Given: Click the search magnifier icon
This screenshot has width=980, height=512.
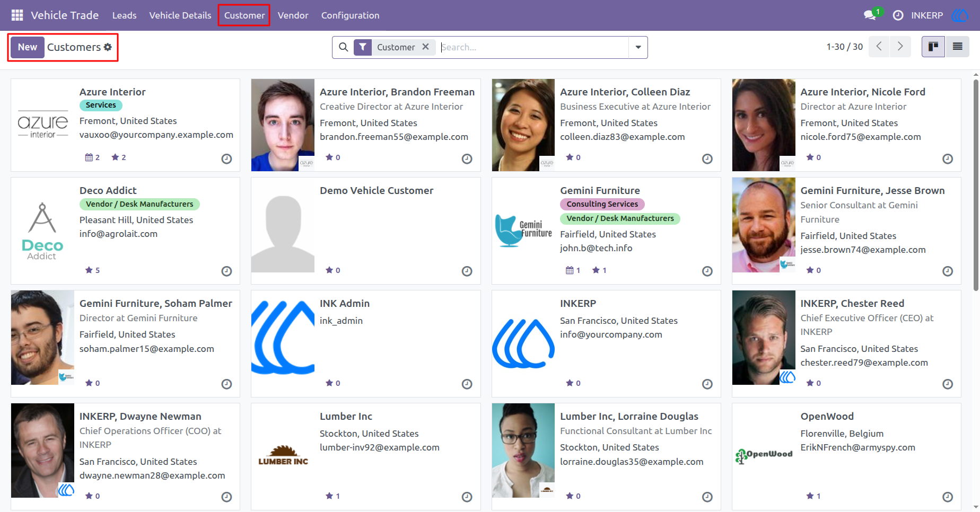Looking at the screenshot, I should (x=344, y=47).
